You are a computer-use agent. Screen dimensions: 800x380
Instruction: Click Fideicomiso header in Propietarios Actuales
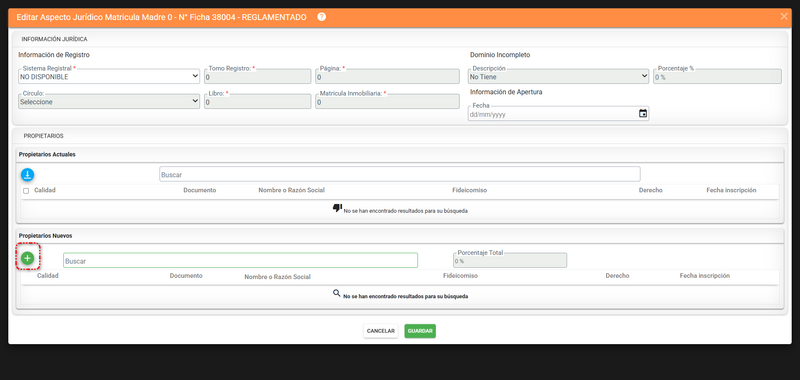pyautogui.click(x=469, y=190)
